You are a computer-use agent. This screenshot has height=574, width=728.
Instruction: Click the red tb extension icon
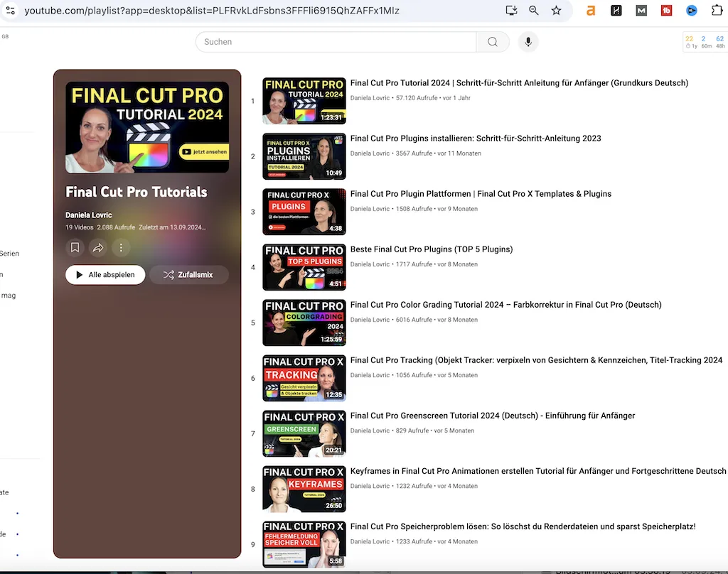pyautogui.click(x=666, y=10)
